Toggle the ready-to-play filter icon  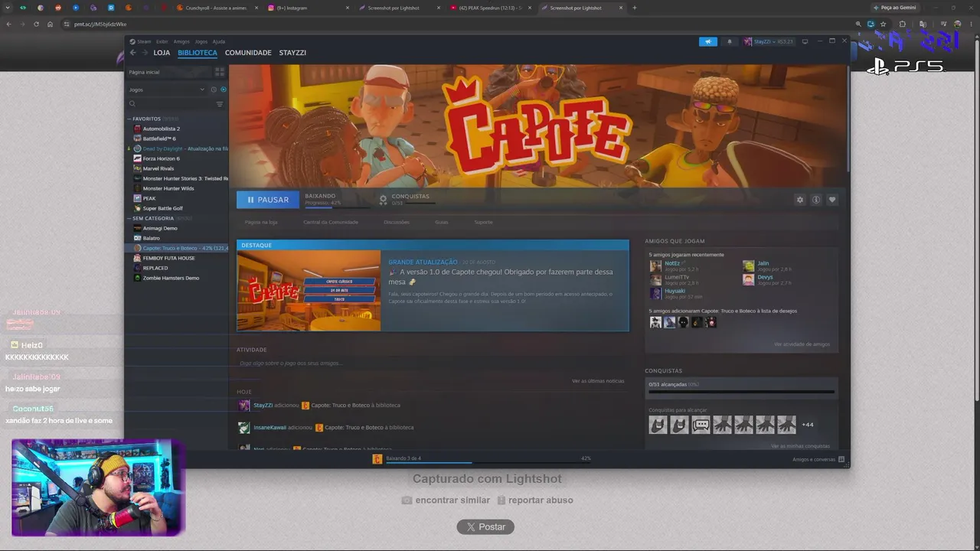pyautogui.click(x=223, y=90)
